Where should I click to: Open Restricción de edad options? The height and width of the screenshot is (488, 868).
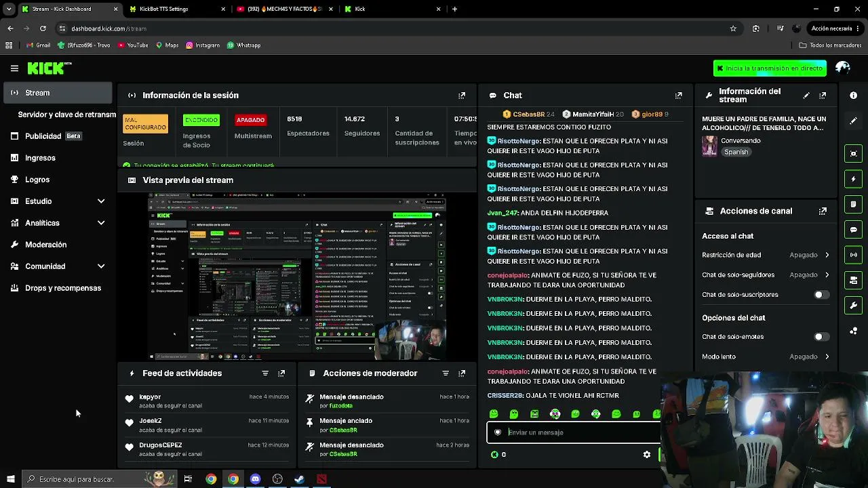766,255
